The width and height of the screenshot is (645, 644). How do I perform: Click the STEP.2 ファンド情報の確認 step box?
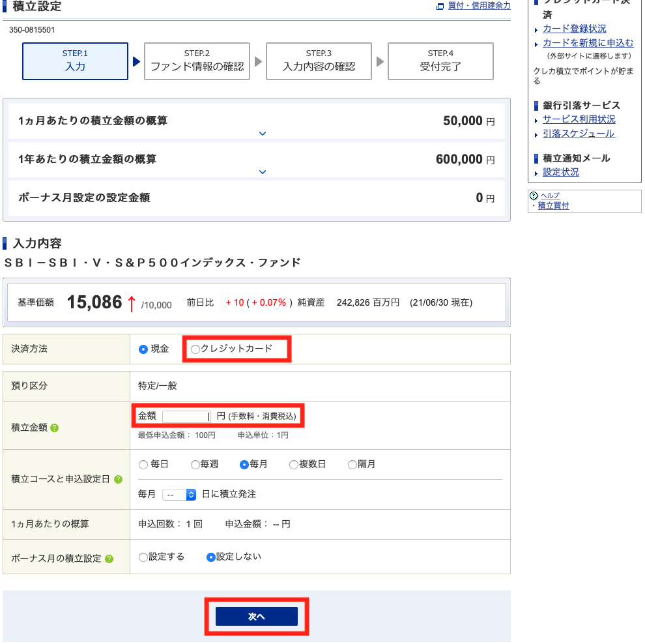tap(197, 61)
